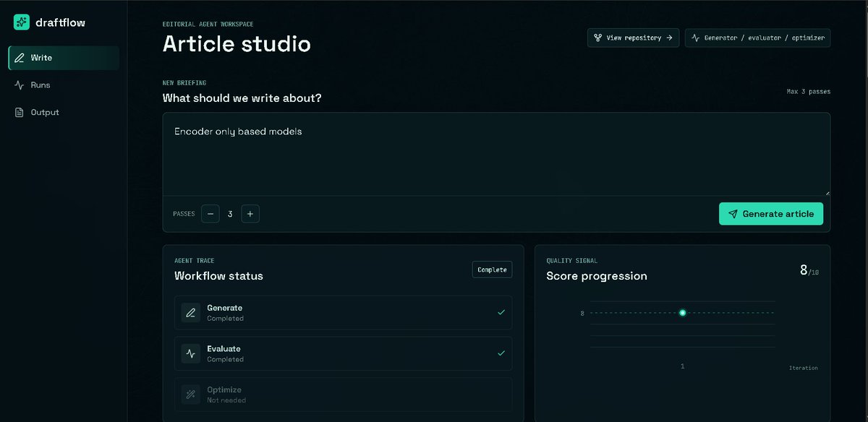Open the Write section in sidebar
The image size is (868, 422).
[64, 58]
